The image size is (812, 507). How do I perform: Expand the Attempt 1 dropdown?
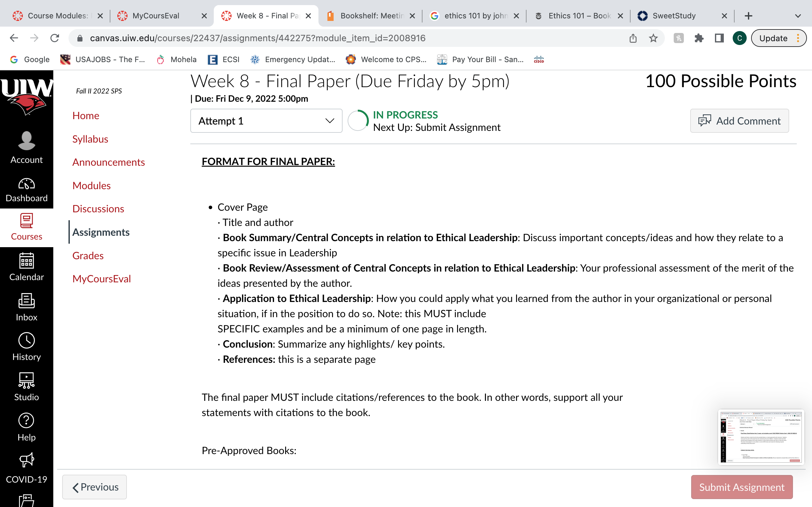266,121
